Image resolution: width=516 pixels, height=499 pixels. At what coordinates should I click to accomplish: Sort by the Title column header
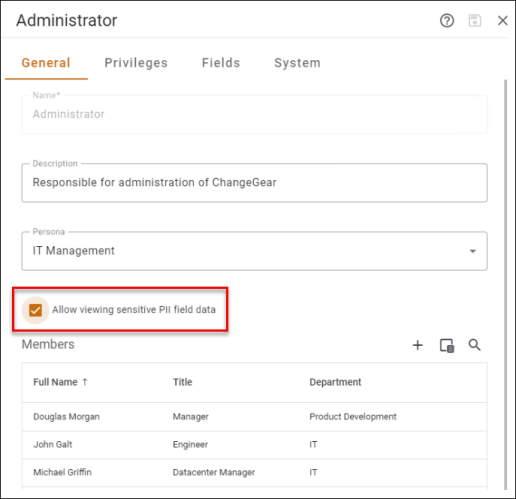pyautogui.click(x=182, y=382)
